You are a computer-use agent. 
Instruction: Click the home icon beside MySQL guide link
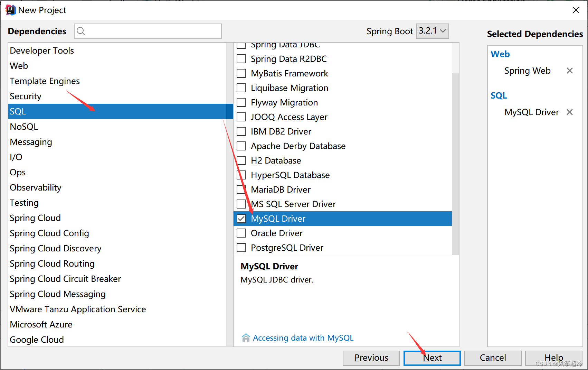(x=246, y=338)
